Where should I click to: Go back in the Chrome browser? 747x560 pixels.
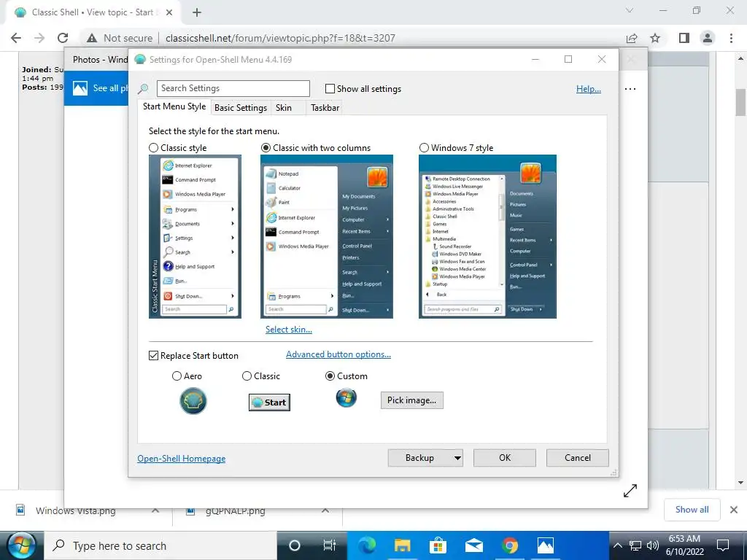[16, 38]
